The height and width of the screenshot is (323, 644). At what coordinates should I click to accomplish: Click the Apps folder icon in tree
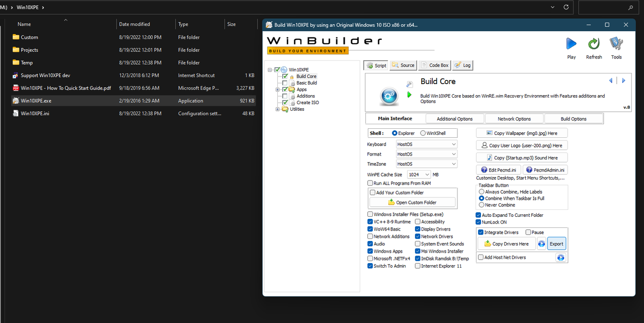tap(291, 90)
